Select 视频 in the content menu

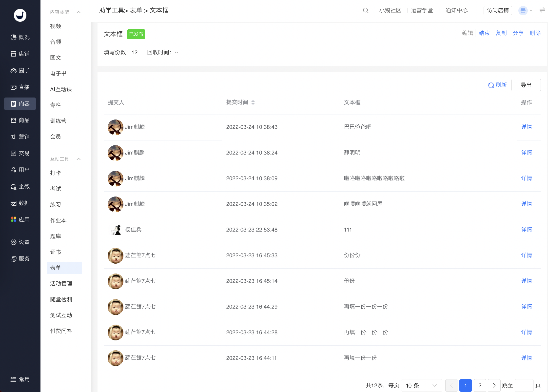pos(56,26)
